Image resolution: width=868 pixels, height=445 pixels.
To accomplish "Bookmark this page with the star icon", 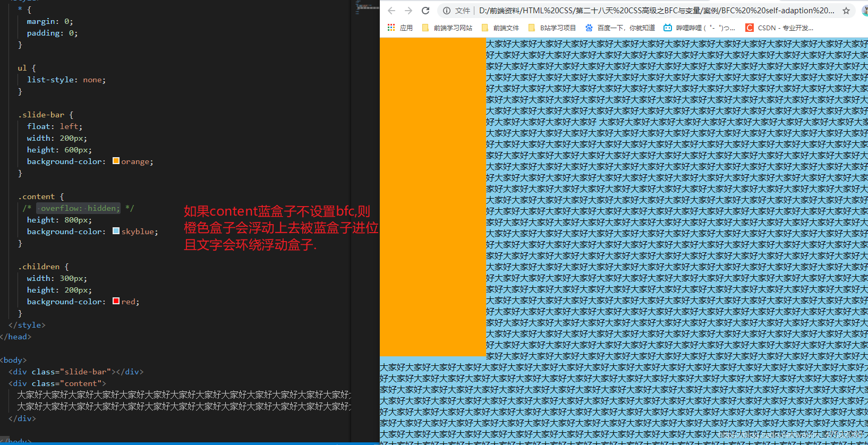I will (x=846, y=11).
